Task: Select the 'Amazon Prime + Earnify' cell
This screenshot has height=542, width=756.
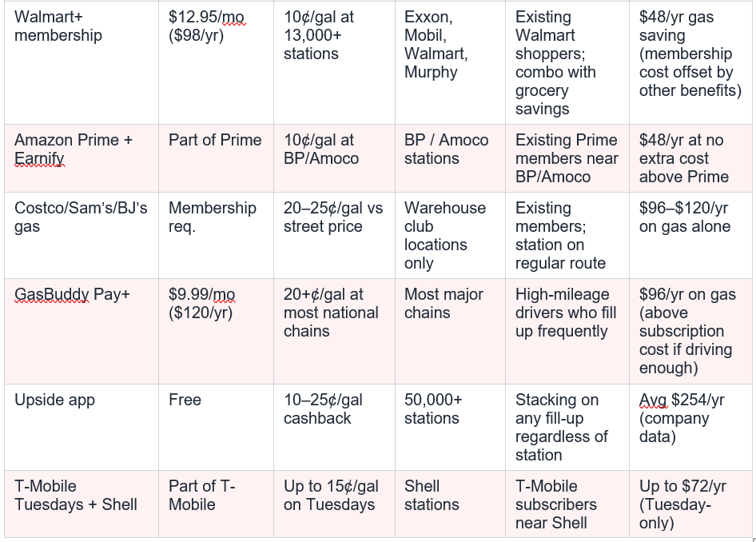Action: click(x=82, y=158)
